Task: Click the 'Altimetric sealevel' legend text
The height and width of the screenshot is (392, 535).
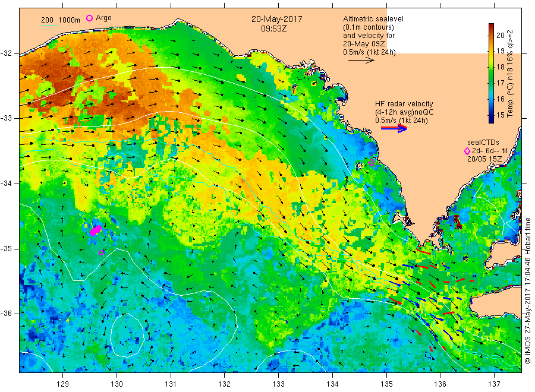Action: pos(373,19)
